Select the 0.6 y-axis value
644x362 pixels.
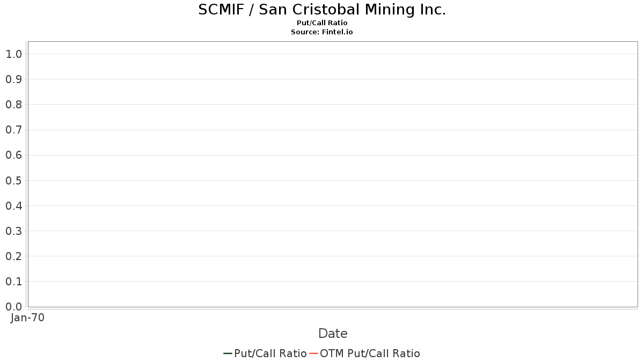coord(13,156)
